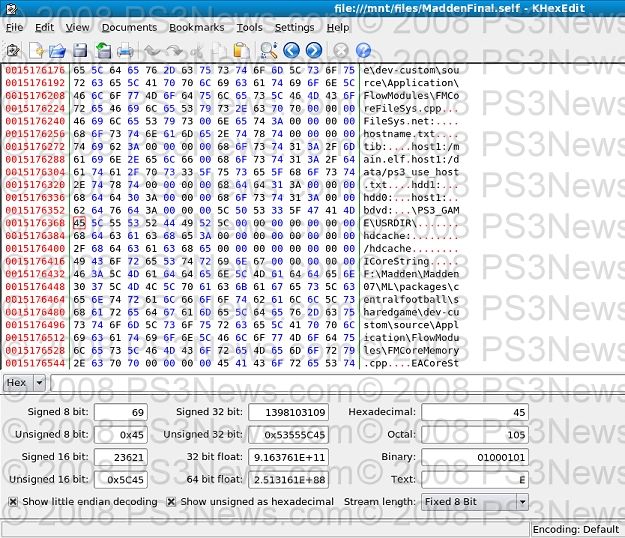The image size is (625, 538).
Task: Print the document via the printer icon
Action: (125, 51)
